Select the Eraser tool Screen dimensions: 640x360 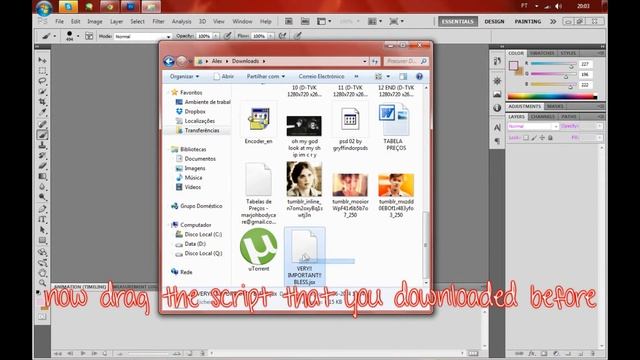click(42, 166)
